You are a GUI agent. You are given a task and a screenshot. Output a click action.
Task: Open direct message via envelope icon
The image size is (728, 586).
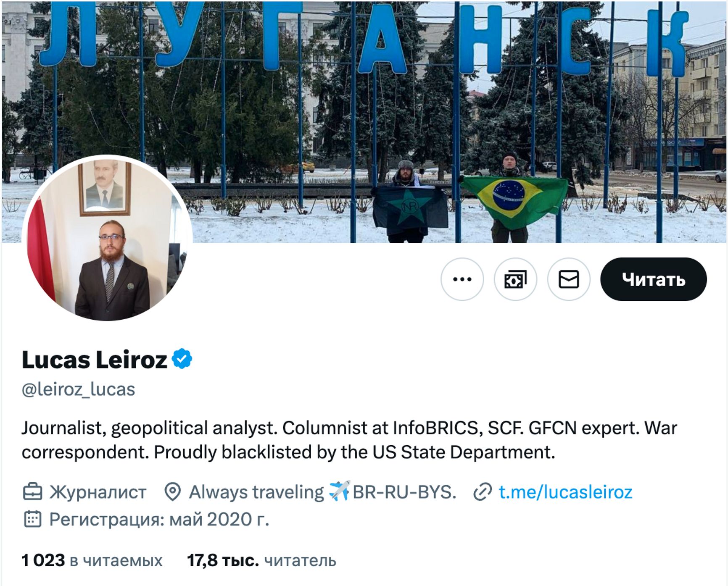point(568,279)
